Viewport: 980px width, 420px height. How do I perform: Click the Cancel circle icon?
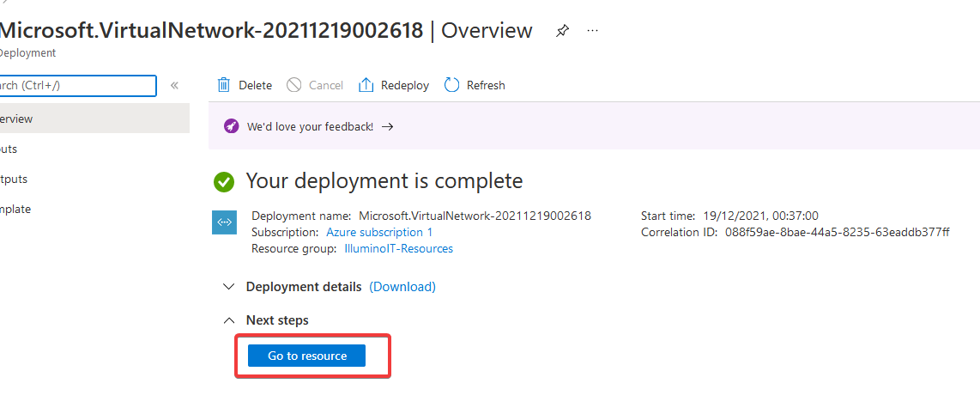293,85
